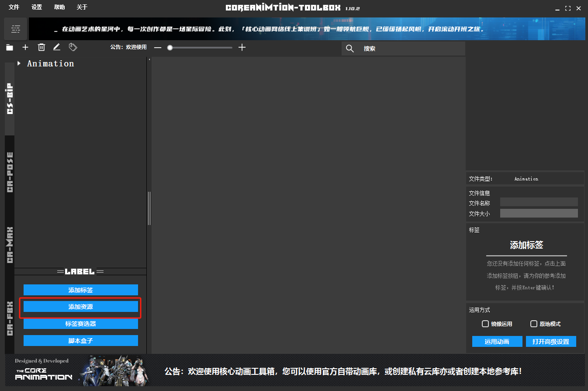The height and width of the screenshot is (391, 588).
Task: Open the 设置 menu
Action: click(x=37, y=7)
